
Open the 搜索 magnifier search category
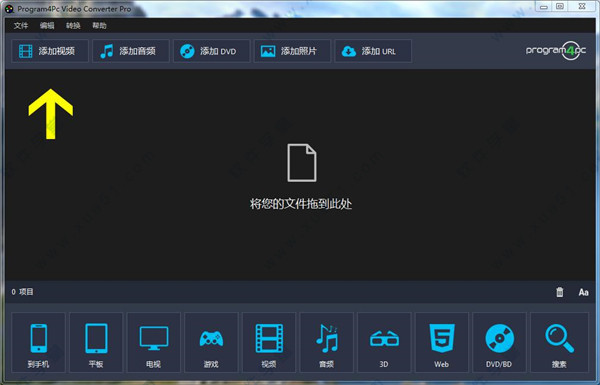[559, 342]
